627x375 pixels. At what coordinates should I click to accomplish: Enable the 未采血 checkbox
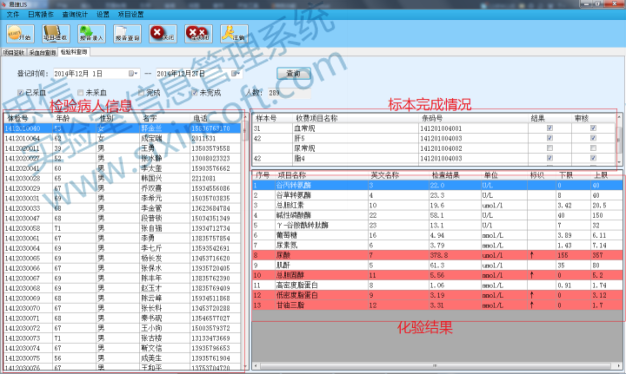[80, 93]
